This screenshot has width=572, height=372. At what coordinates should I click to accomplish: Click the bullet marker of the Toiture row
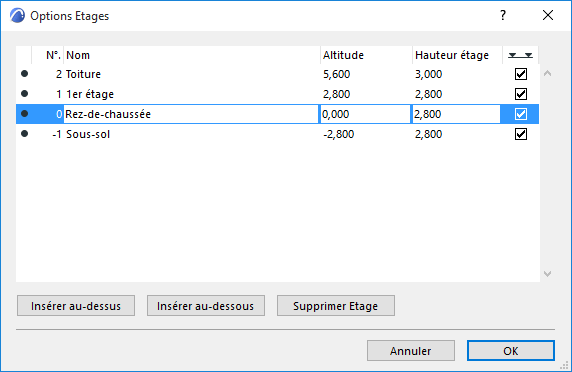coord(24,74)
